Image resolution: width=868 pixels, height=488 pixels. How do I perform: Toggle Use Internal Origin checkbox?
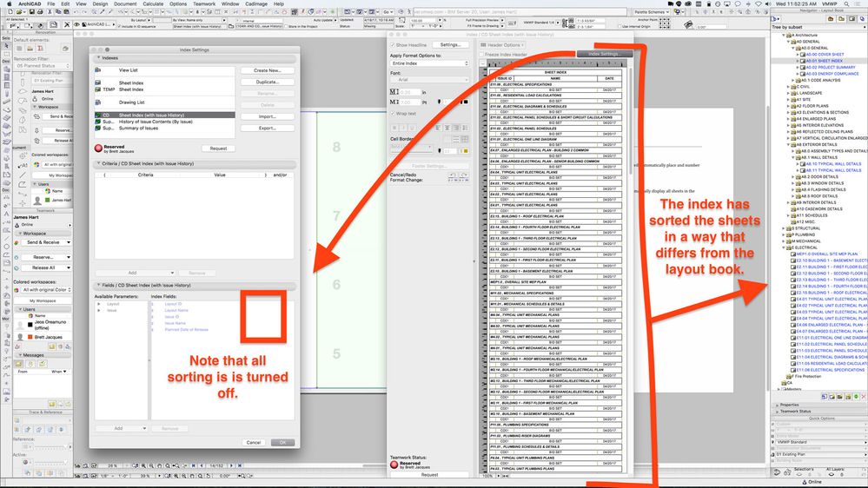pos(620,26)
